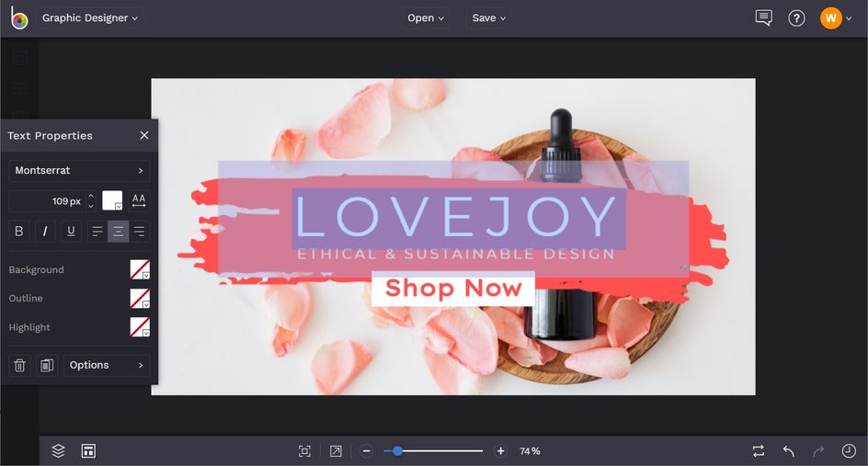Align text center
The width and height of the screenshot is (868, 466).
(118, 232)
